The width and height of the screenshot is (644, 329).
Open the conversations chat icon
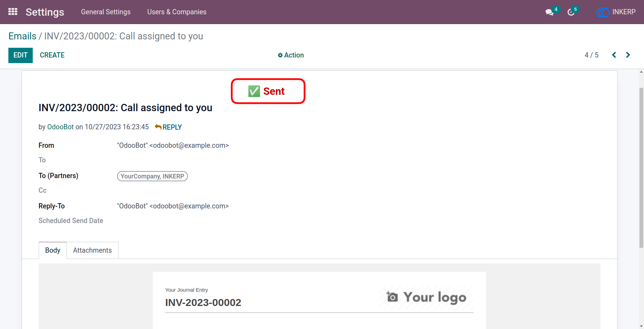[550, 12]
